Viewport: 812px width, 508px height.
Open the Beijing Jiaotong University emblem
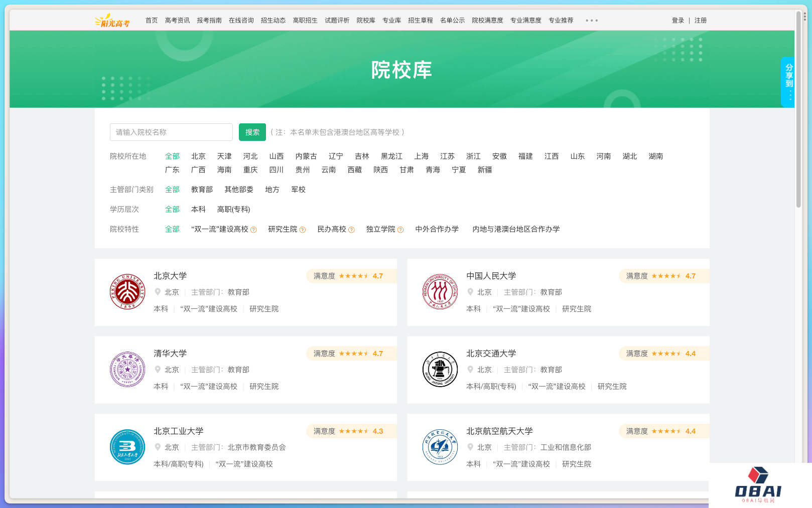(x=440, y=370)
